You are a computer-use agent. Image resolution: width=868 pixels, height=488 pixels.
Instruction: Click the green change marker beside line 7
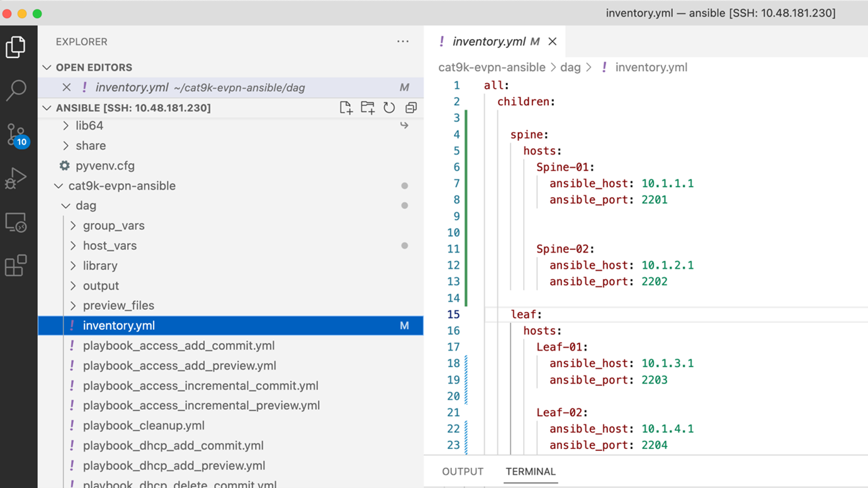click(x=466, y=183)
